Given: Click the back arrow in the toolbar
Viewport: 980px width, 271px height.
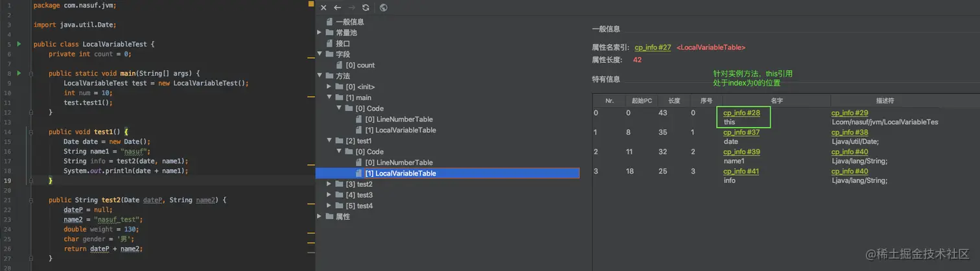Looking at the screenshot, I should click(x=337, y=8).
